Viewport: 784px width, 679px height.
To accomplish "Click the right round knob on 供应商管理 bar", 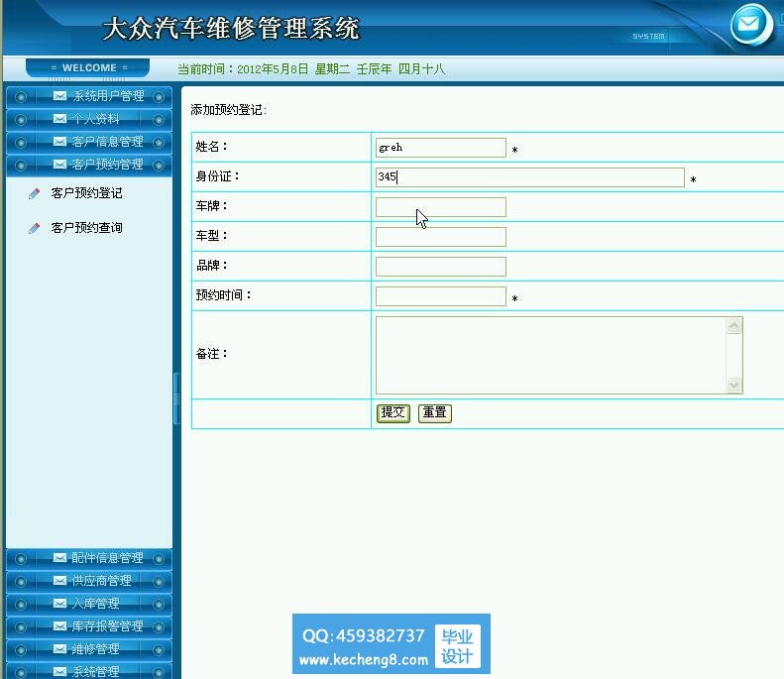I will point(159,582).
